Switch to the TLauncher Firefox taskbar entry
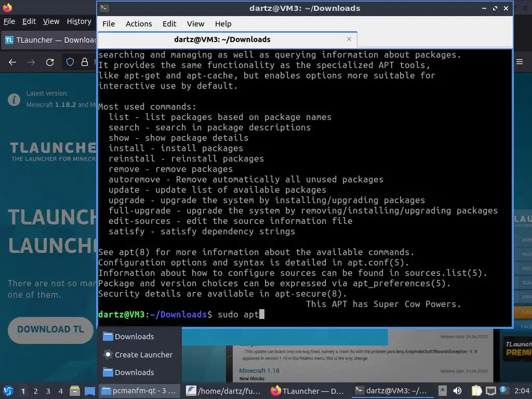This screenshot has height=399, width=532. pos(308,391)
